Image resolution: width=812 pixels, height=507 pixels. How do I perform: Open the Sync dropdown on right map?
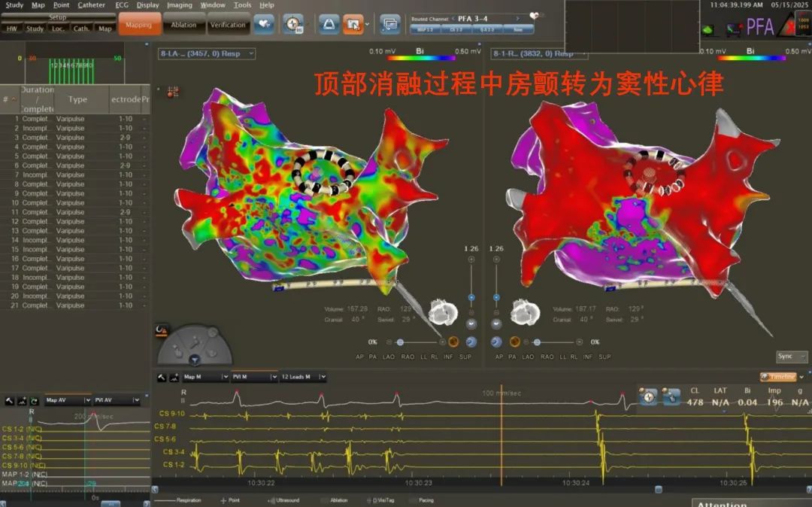791,357
